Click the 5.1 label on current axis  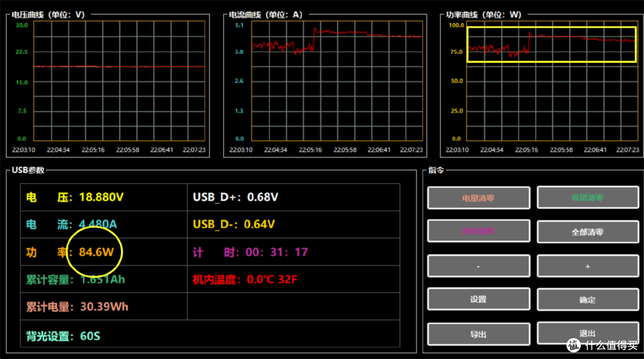[x=240, y=25]
